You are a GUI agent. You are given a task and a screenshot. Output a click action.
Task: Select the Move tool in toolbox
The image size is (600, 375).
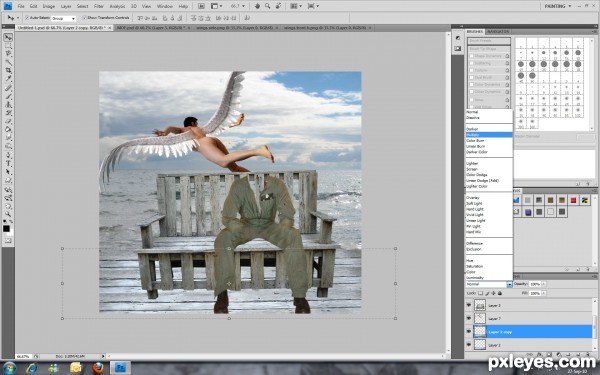point(8,37)
